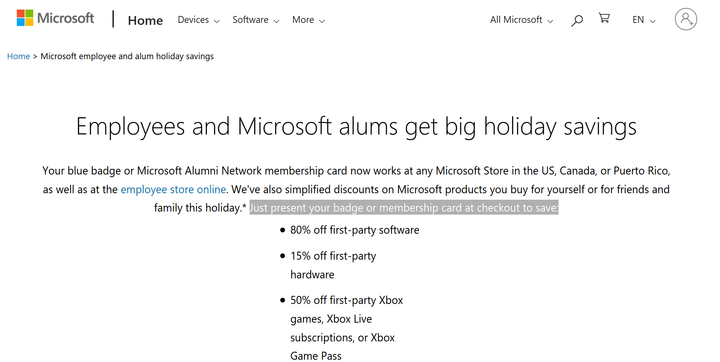Click the Home header link
720x362 pixels.
145,20
